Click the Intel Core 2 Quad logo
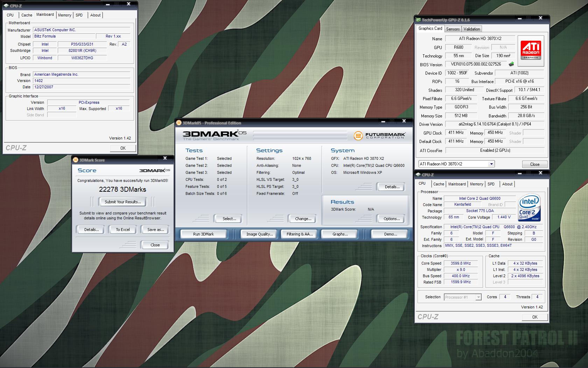The height and width of the screenshot is (368, 588). point(528,207)
